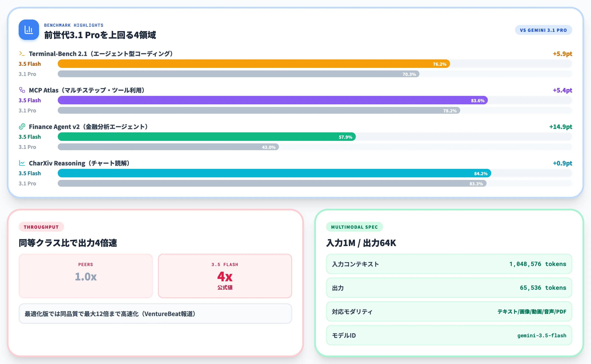Viewport: 591px width, 364px height.
Task: Click the 3.1 Pro label under Finance Agent
Action: point(27,147)
